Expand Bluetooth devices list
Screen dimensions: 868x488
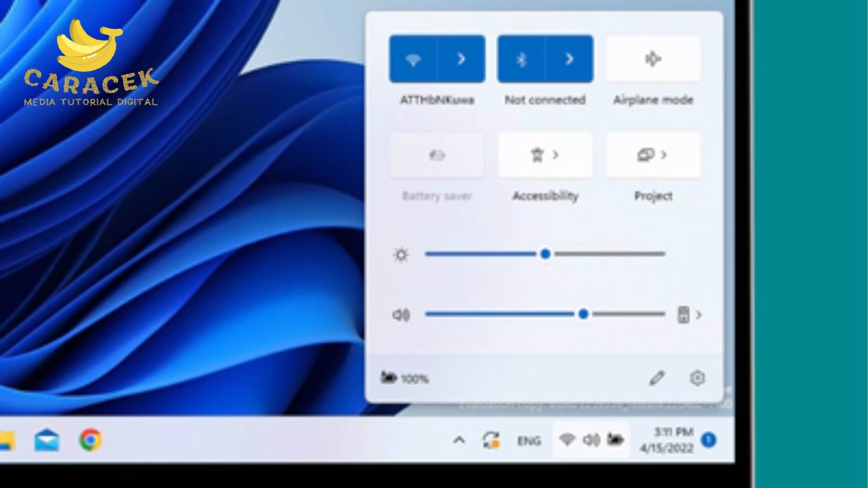570,59
